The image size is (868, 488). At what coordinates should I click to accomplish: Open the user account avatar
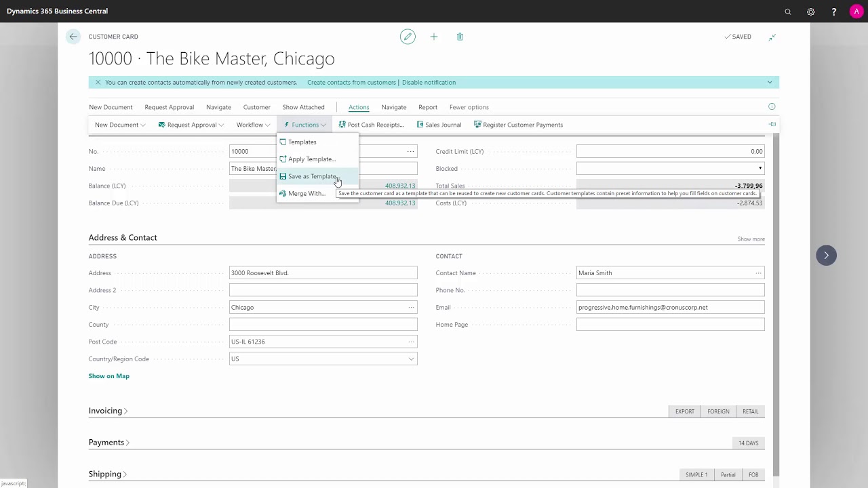(856, 12)
